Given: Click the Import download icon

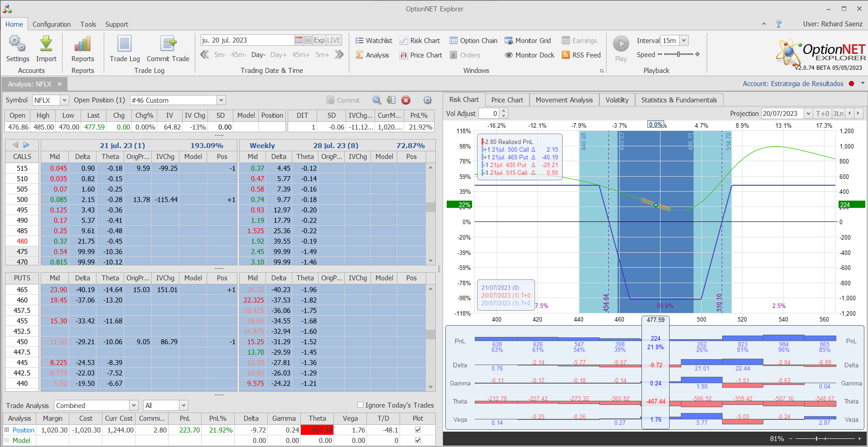Looking at the screenshot, I should (46, 44).
